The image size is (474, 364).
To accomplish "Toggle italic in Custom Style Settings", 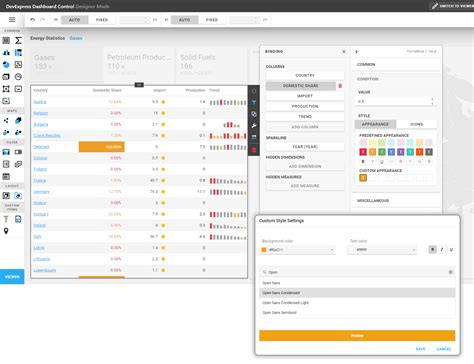I will (442, 249).
